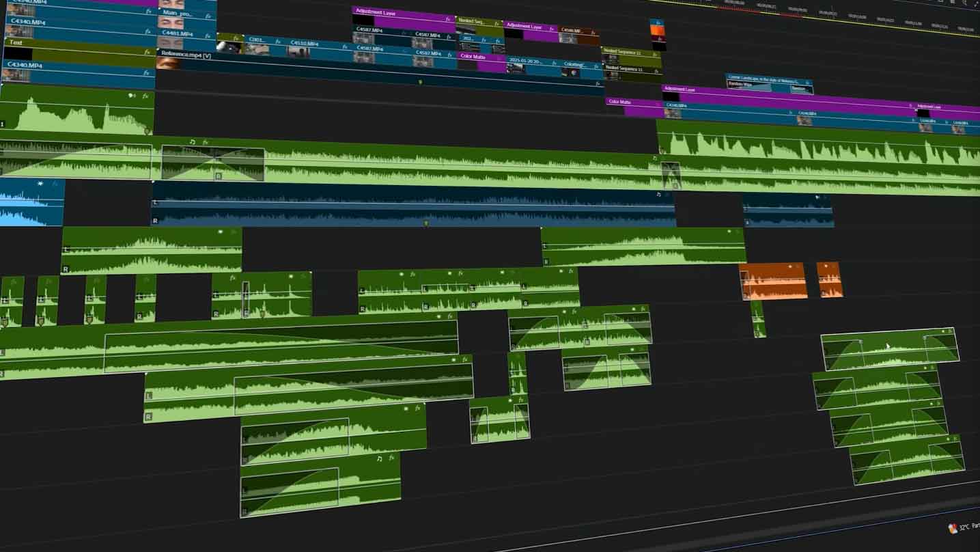Select the long dark-blue stereo audio clip
The width and height of the screenshot is (980, 552).
point(413,205)
